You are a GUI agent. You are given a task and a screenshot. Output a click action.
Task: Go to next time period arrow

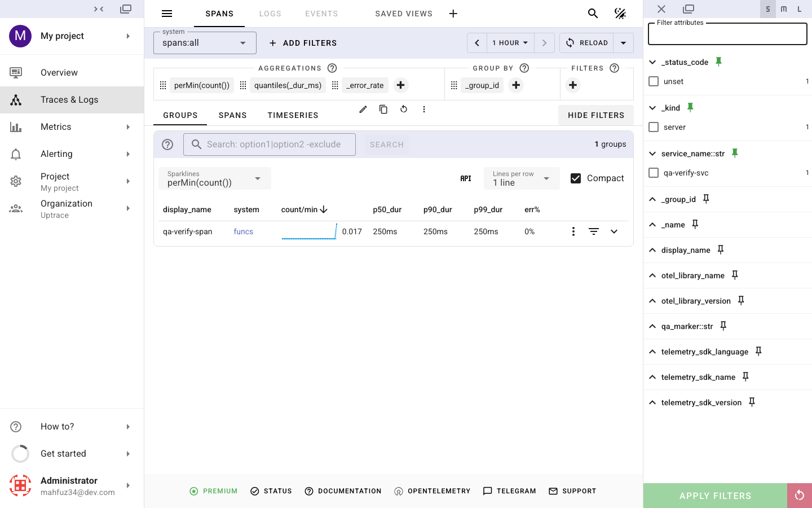(544, 43)
